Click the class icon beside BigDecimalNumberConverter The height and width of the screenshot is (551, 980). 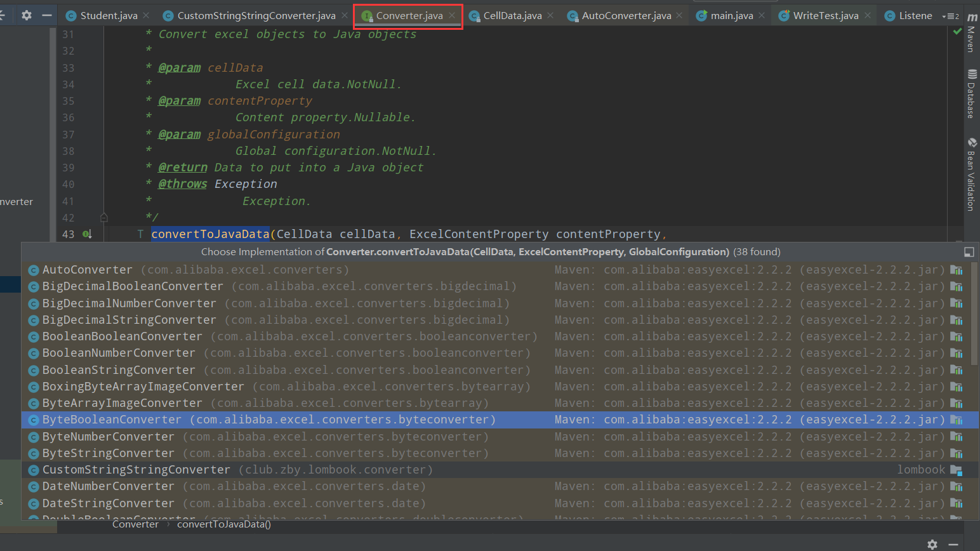click(x=34, y=304)
